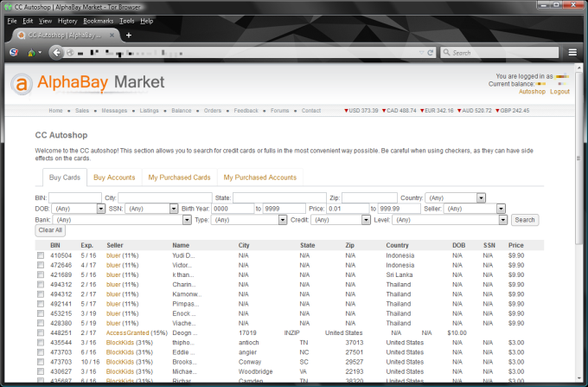Click the Logout link

click(x=559, y=92)
